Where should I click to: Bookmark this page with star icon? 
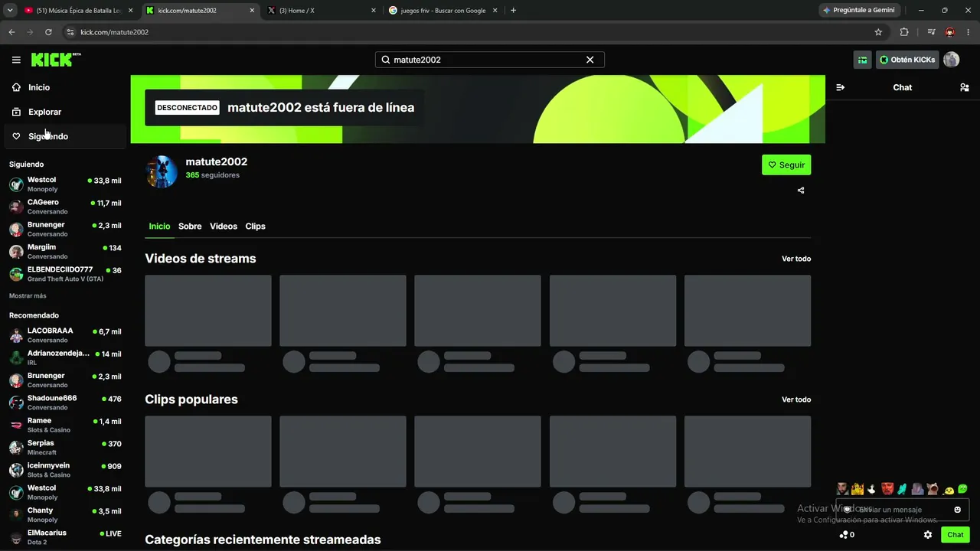[x=878, y=32]
